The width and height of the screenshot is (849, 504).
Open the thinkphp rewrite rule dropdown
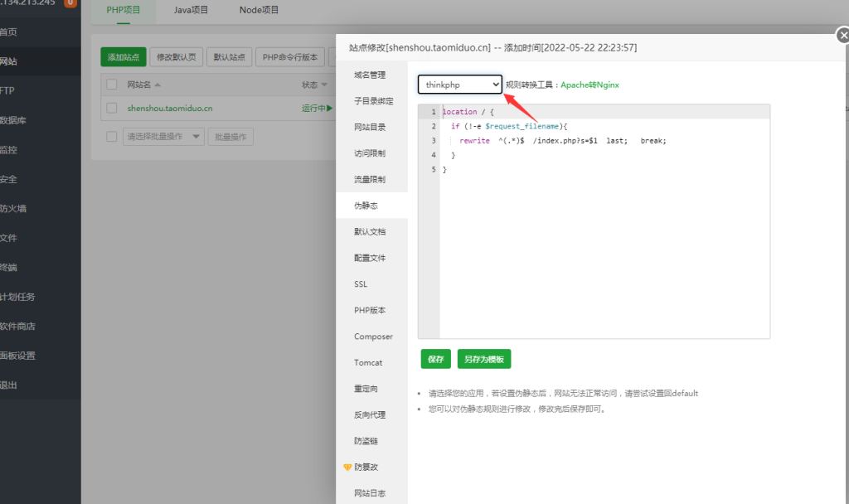click(x=459, y=84)
